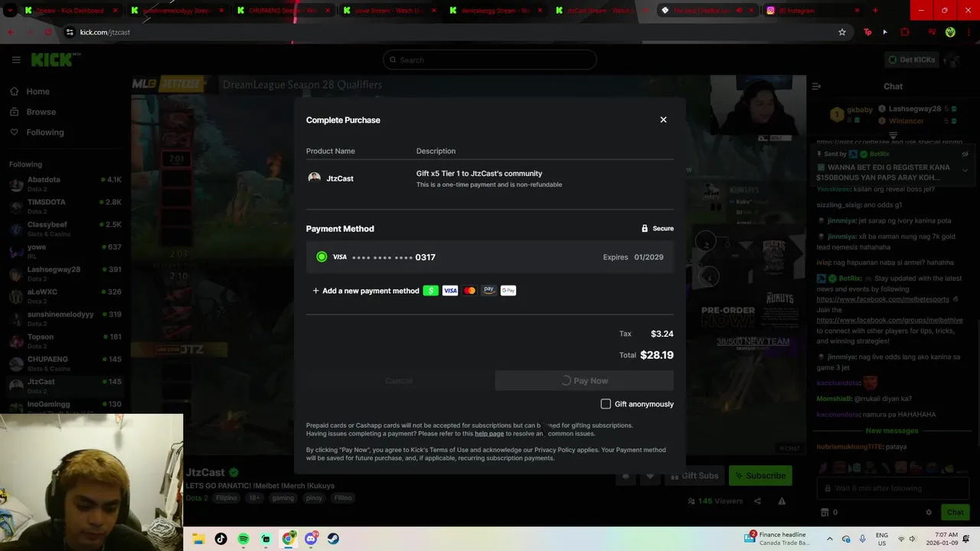Click the Cancel button in the dialog
Screen dimensions: 980x551
pos(398,380)
